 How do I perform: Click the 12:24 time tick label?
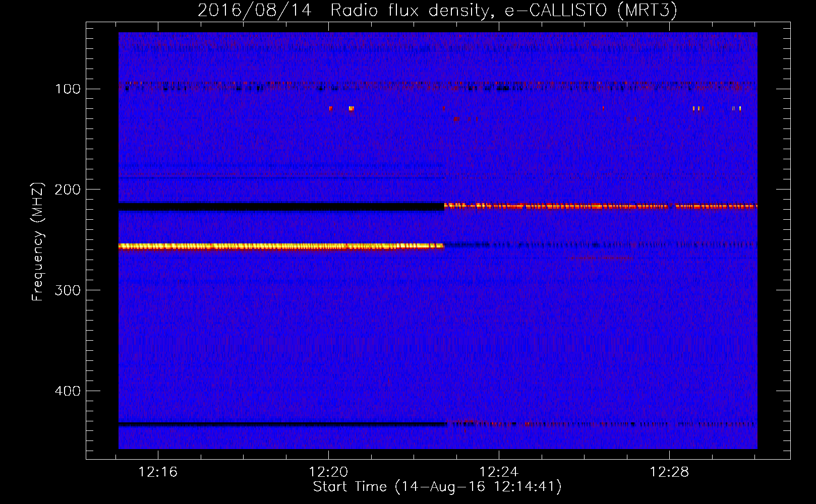tap(499, 472)
